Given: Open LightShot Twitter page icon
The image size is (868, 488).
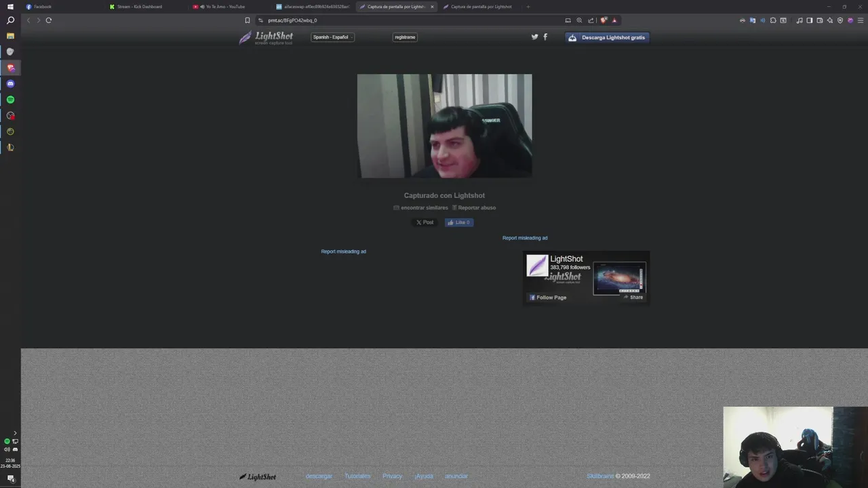Looking at the screenshot, I should (534, 37).
